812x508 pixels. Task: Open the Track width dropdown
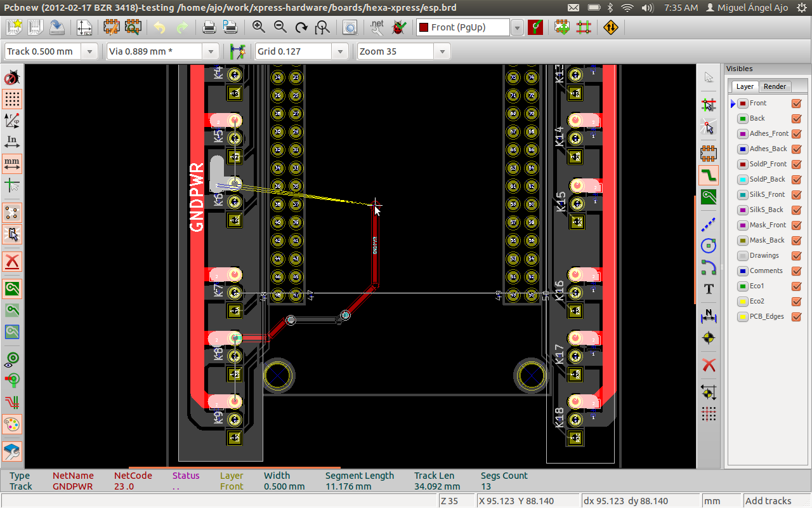pyautogui.click(x=89, y=51)
